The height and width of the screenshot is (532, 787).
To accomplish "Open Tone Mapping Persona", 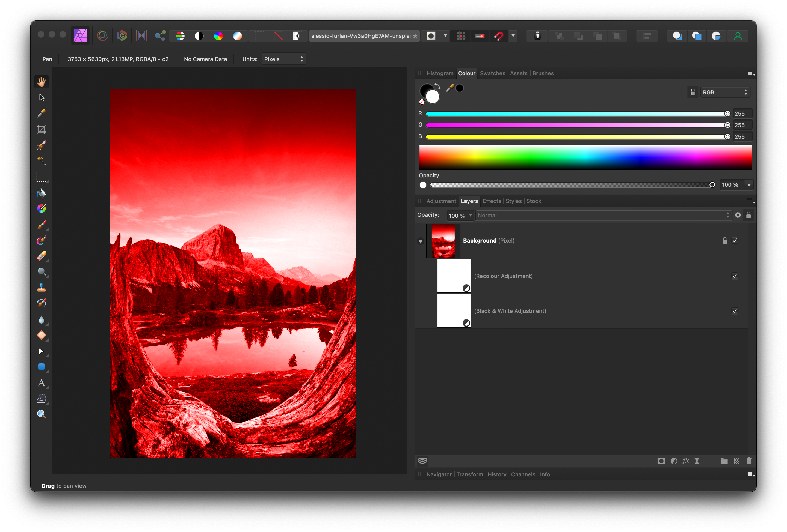I will [141, 35].
